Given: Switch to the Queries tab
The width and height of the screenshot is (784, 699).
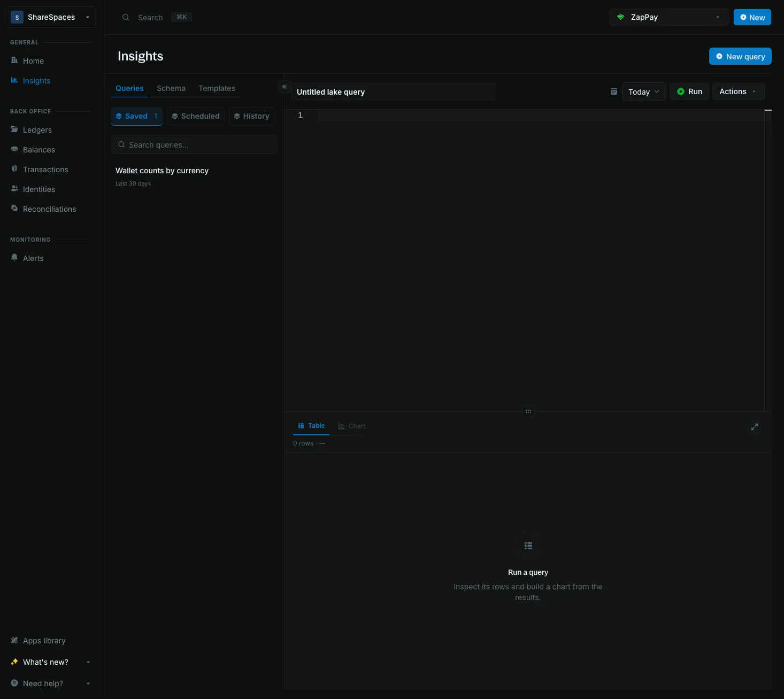Looking at the screenshot, I should click(x=129, y=88).
